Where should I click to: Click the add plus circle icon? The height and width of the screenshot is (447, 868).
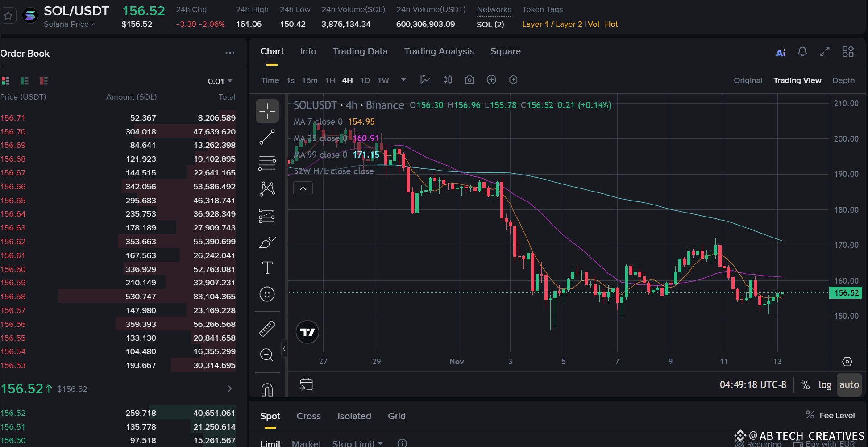(x=491, y=80)
